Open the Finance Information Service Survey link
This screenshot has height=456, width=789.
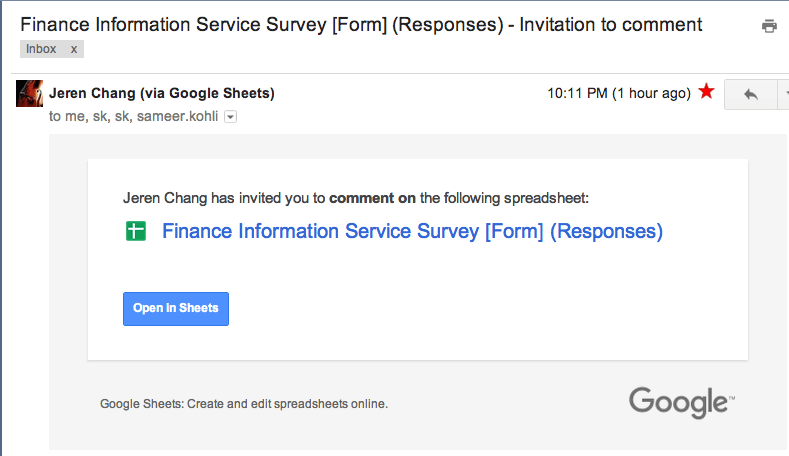[x=412, y=232]
